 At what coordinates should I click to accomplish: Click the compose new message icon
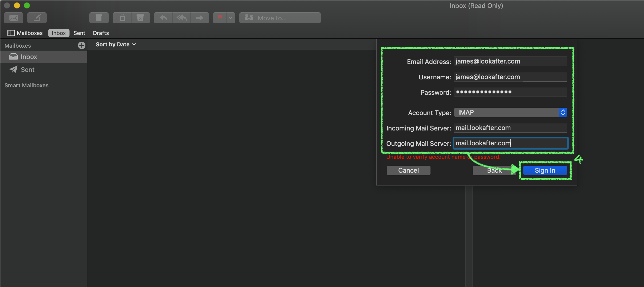[x=37, y=18]
